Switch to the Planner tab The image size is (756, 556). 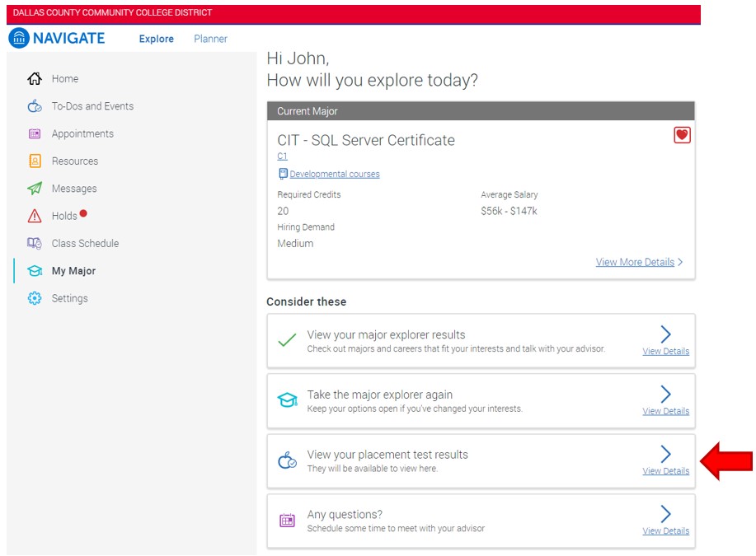pos(210,39)
